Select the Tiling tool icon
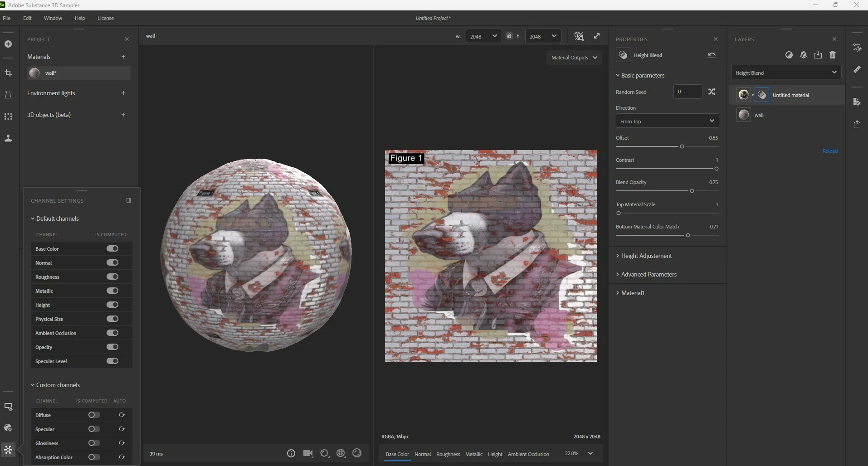This screenshot has width=868, height=466. click(x=8, y=116)
